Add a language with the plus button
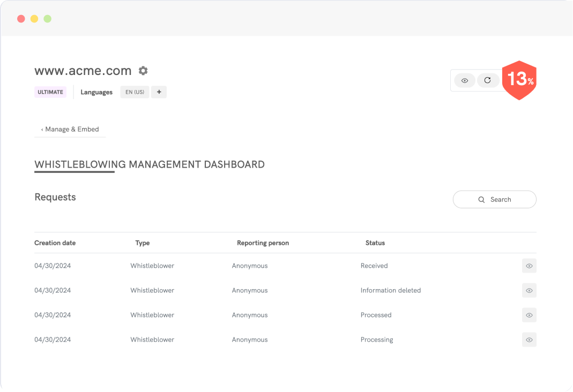The image size is (573, 392). 159,92
